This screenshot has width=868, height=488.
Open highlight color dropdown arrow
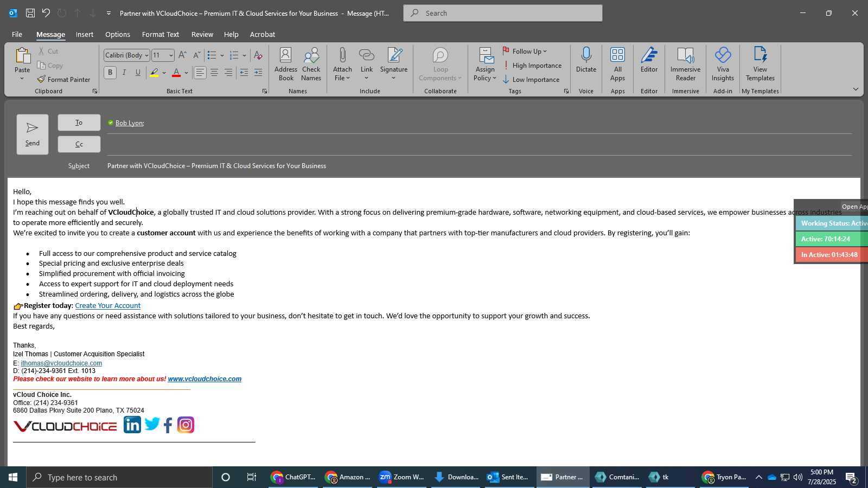click(x=164, y=73)
